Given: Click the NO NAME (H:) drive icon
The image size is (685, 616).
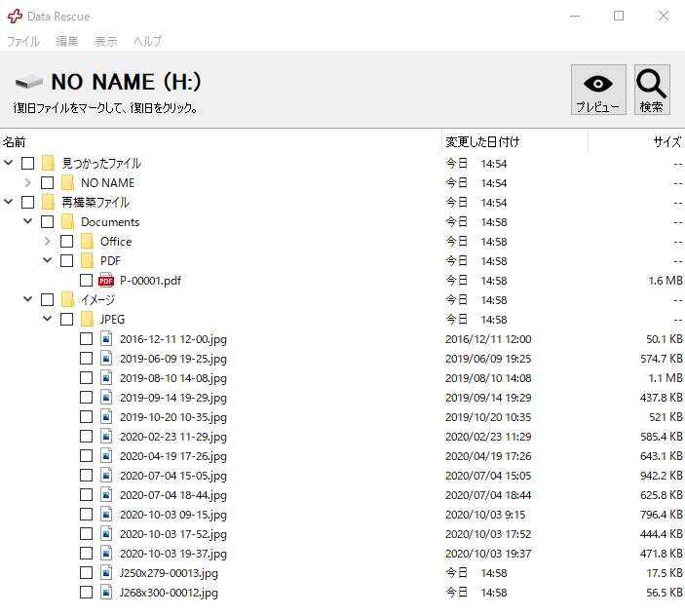Looking at the screenshot, I should (x=29, y=82).
